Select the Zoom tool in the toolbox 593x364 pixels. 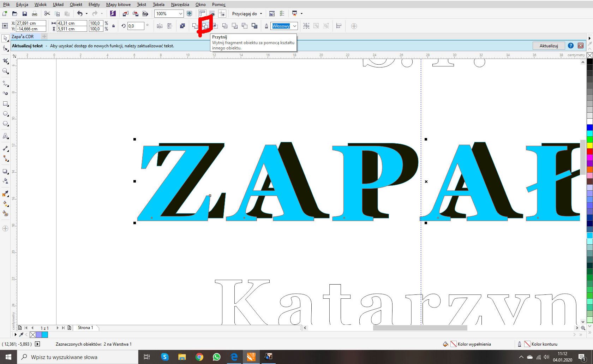pyautogui.click(x=5, y=71)
